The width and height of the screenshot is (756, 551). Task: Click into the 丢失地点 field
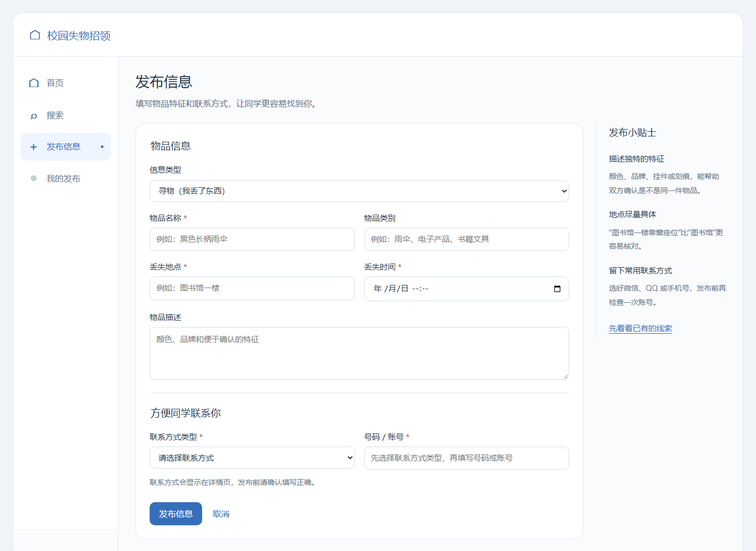coord(252,288)
